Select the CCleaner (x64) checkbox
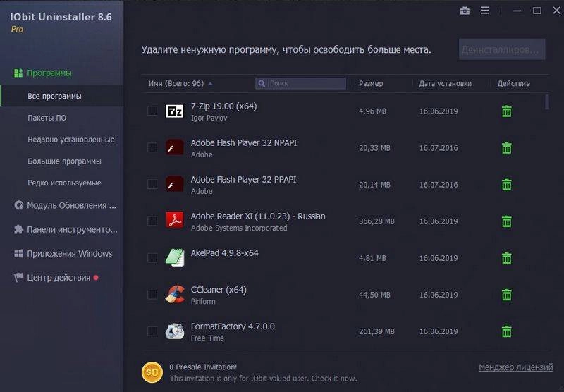564x392 pixels. tap(152, 294)
